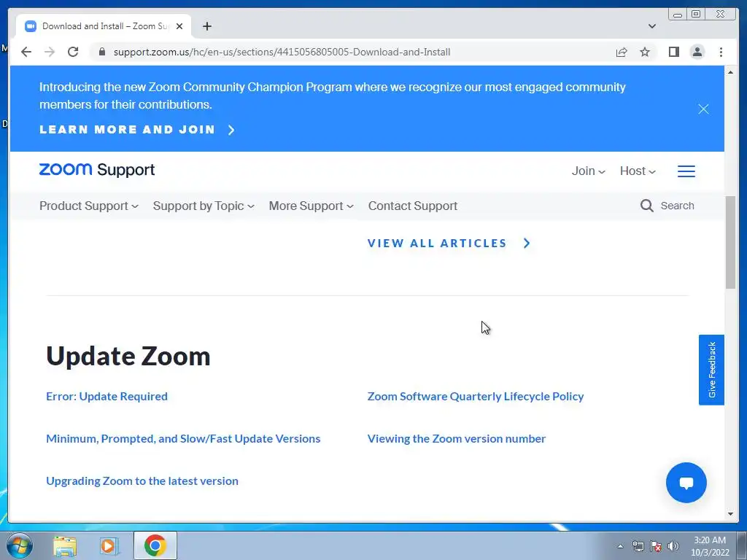Open Error: Update Required article
The width and height of the screenshot is (747, 560).
[107, 396]
